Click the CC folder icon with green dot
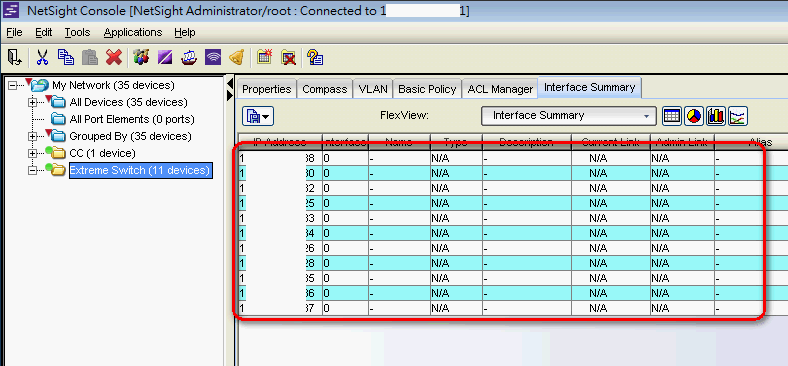Image resolution: width=788 pixels, height=366 pixels. 56,153
